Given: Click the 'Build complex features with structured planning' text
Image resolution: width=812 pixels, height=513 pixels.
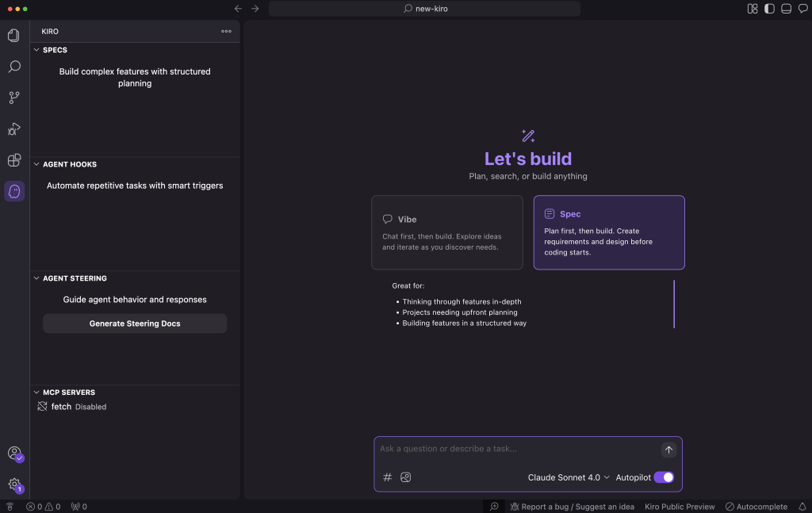Looking at the screenshot, I should click(x=135, y=77).
